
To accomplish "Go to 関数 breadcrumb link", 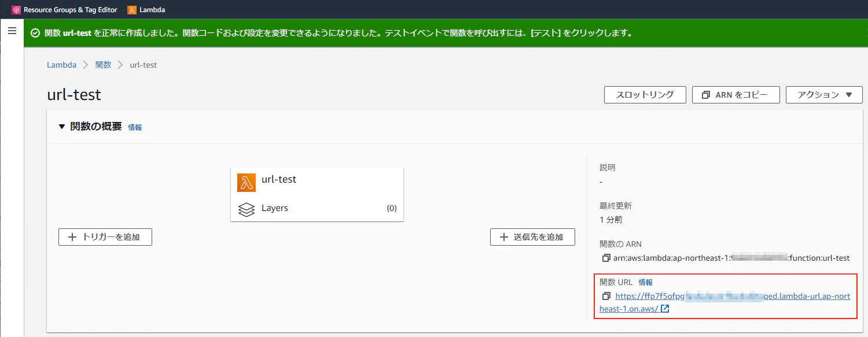I will pos(104,65).
